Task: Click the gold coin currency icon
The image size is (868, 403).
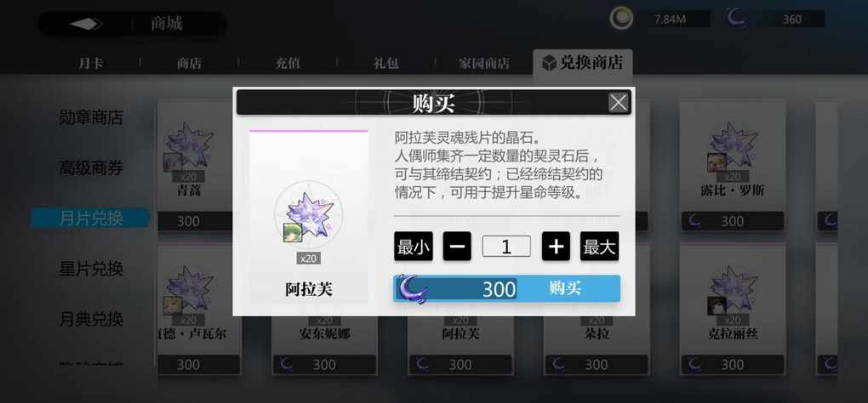Action: (622, 18)
